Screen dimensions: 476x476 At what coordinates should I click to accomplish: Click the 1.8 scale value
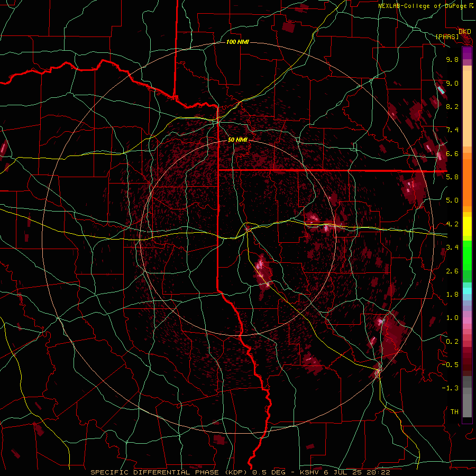coord(452,295)
